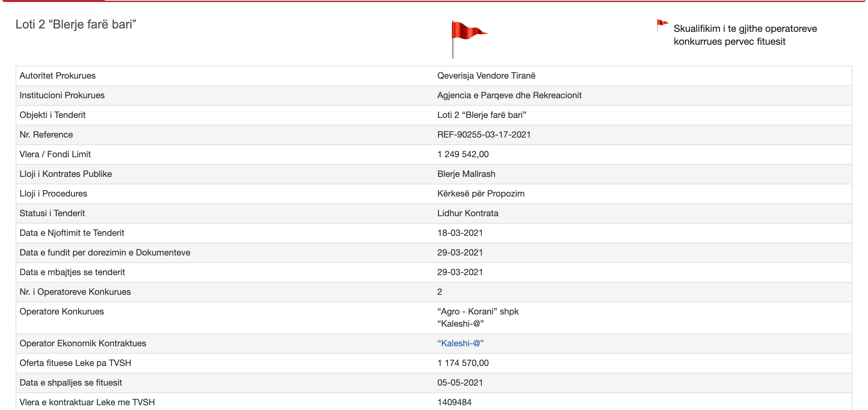Viewport: 868px width, 410px height.
Task: Click the Kërkesë për Propozim procedure value
Action: click(480, 193)
